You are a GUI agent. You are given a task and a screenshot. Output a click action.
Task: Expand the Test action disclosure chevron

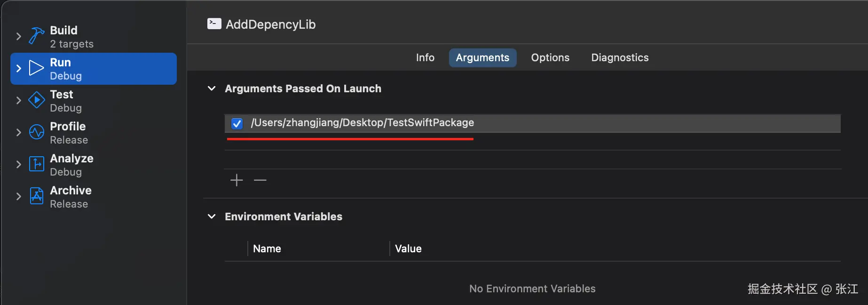point(19,100)
